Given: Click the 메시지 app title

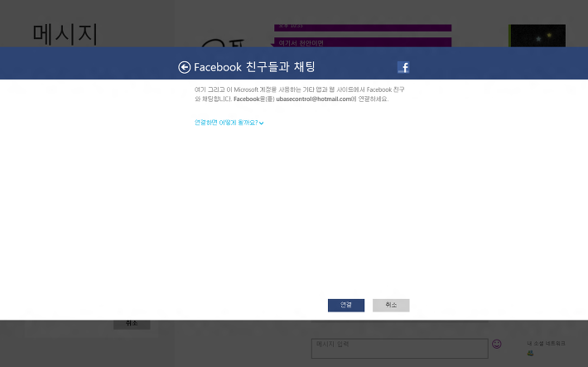Looking at the screenshot, I should click(x=65, y=35).
